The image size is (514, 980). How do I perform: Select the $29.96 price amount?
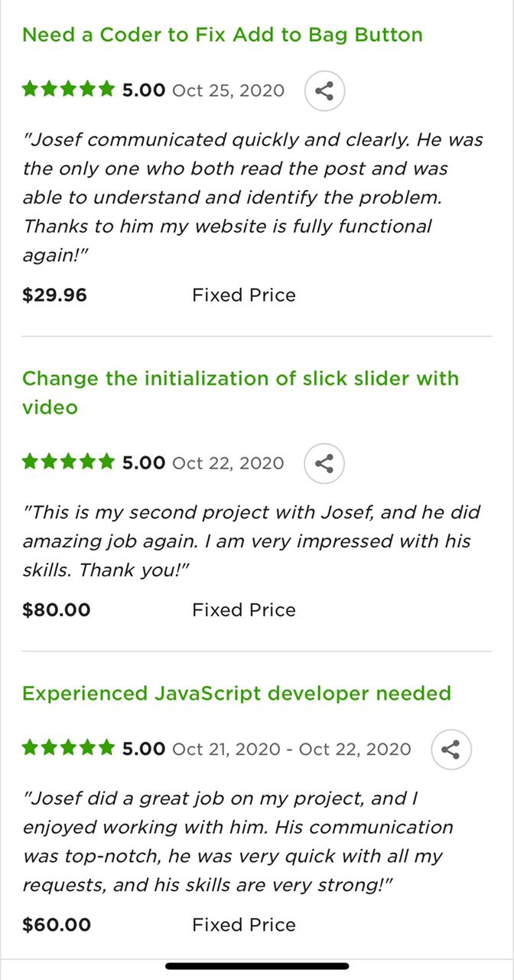click(x=54, y=296)
